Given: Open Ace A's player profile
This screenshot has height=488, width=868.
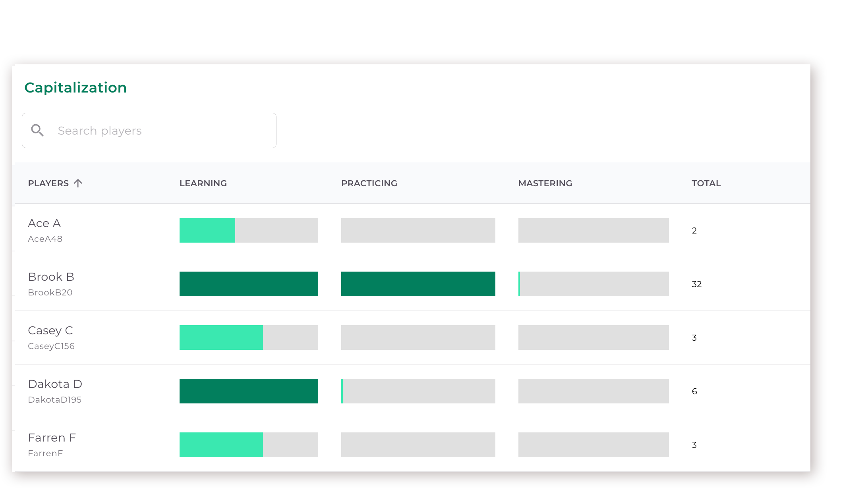Looking at the screenshot, I should pos(44,223).
